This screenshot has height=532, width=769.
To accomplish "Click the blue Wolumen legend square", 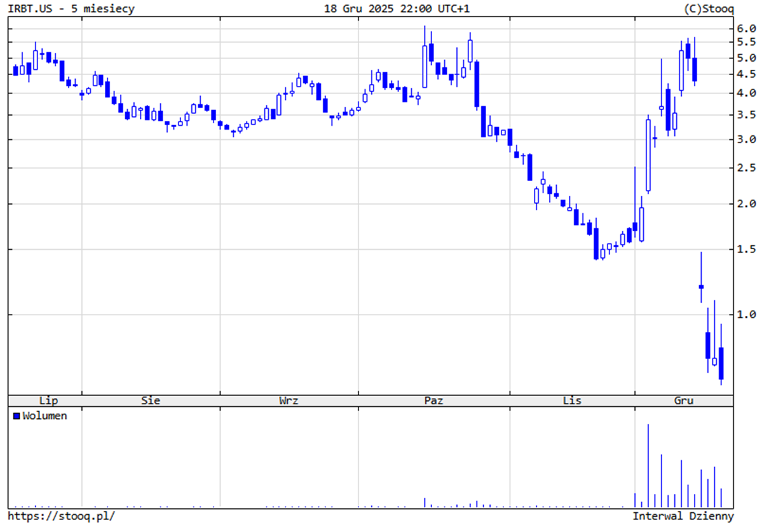I will pos(17,416).
